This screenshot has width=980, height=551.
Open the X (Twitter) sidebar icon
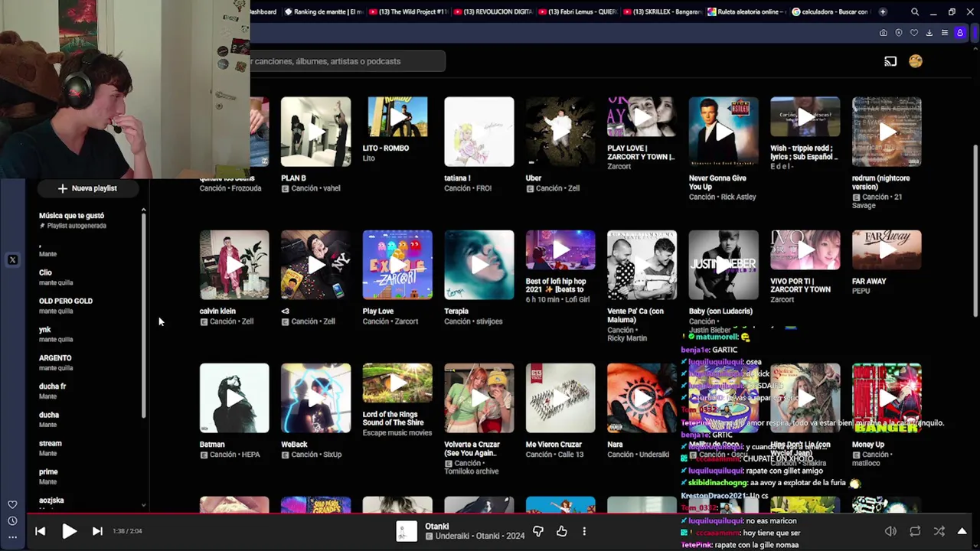pyautogui.click(x=12, y=260)
